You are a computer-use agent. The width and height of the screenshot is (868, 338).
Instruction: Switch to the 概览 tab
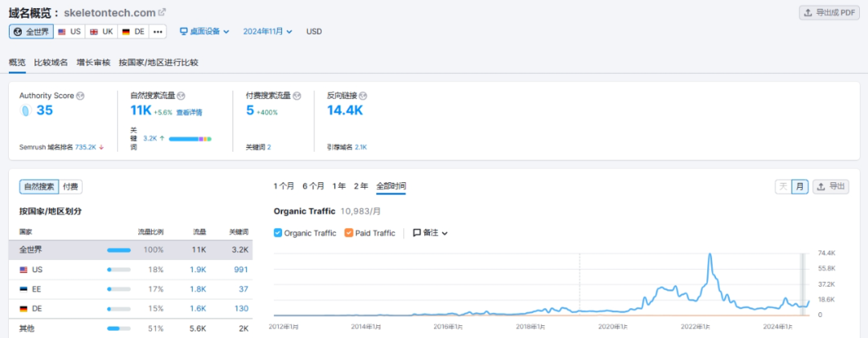coord(17,63)
